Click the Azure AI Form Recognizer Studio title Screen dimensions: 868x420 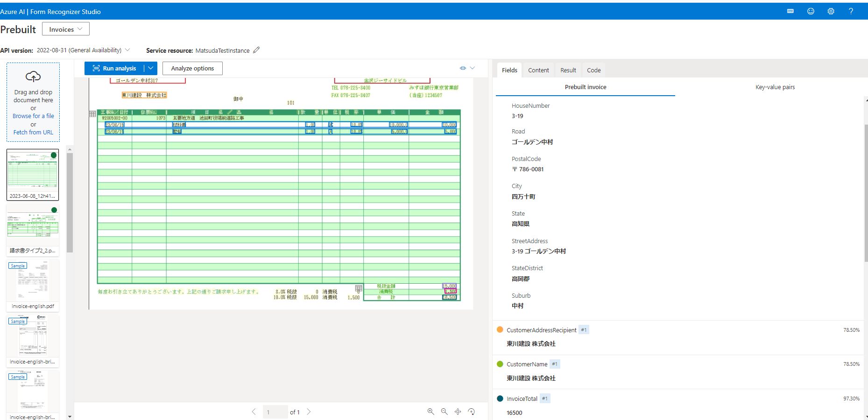pos(50,12)
